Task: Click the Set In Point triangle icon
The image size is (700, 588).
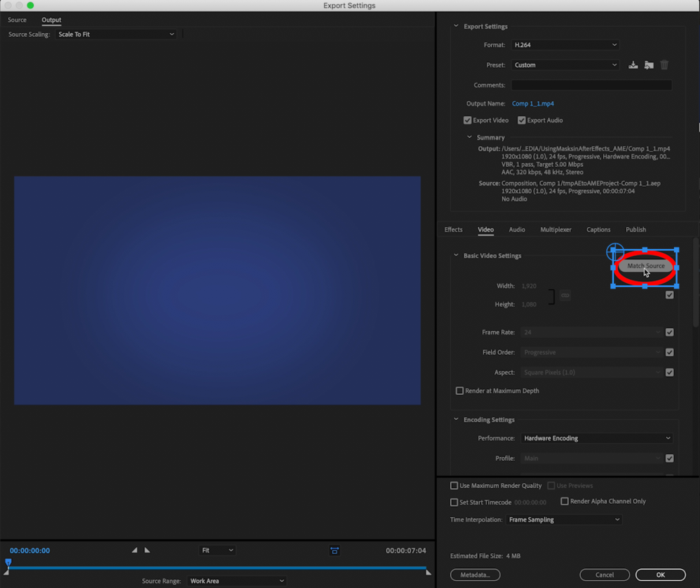Action: click(x=135, y=550)
